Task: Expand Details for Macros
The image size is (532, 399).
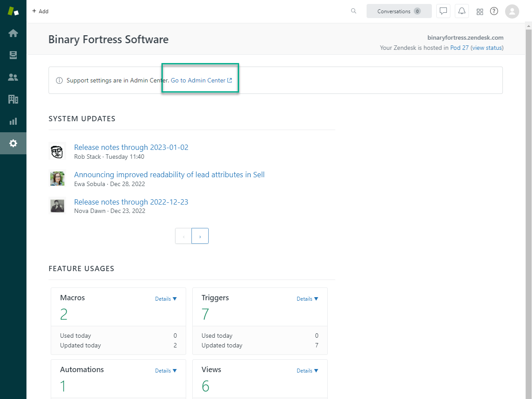Action: [x=166, y=299]
